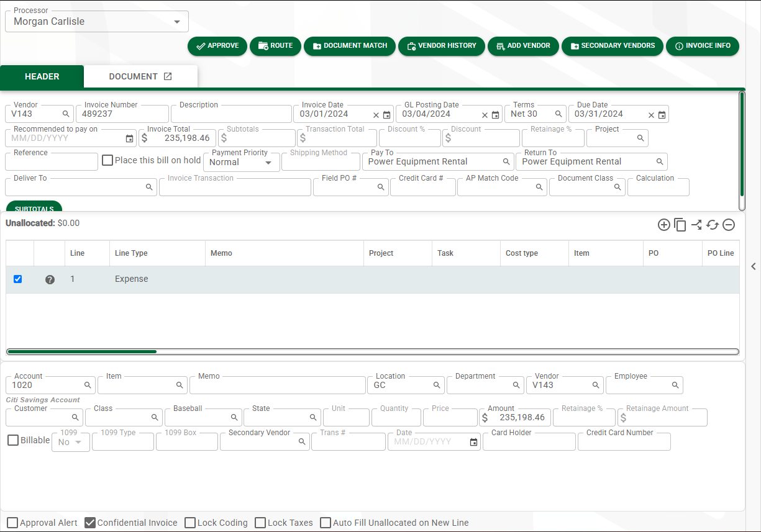
Task: Open the Due Date calendar picker
Action: 662,115
